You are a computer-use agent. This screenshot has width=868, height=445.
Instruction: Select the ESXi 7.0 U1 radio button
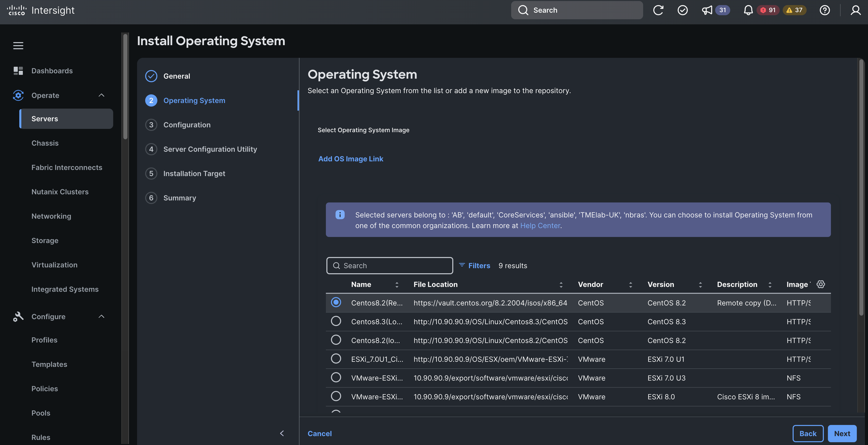click(336, 359)
